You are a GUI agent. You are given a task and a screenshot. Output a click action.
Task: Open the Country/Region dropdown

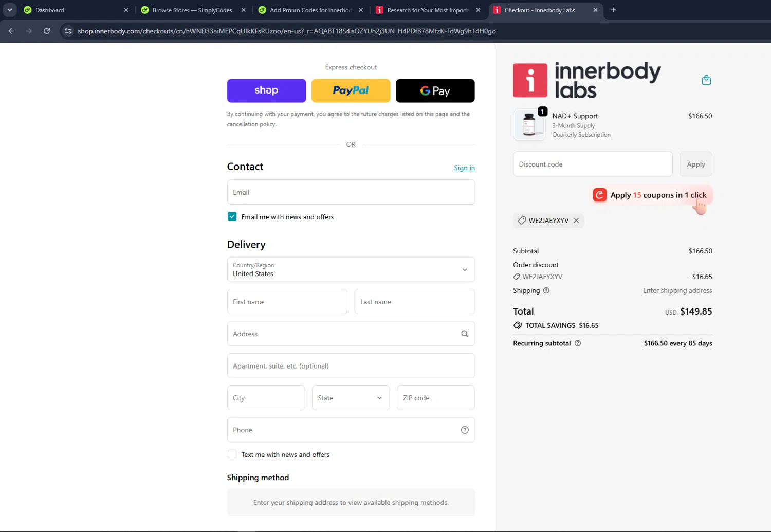click(351, 270)
